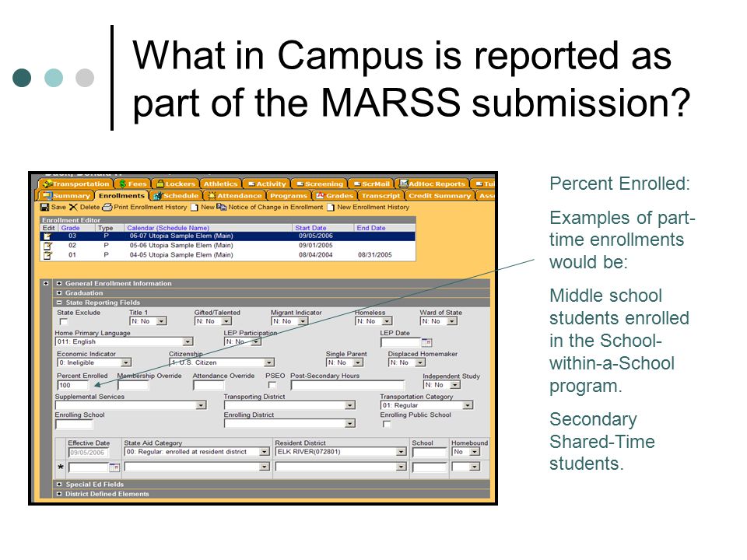The width and height of the screenshot is (747, 560).
Task: Click the New Enrollment History page icon
Action: click(331, 207)
